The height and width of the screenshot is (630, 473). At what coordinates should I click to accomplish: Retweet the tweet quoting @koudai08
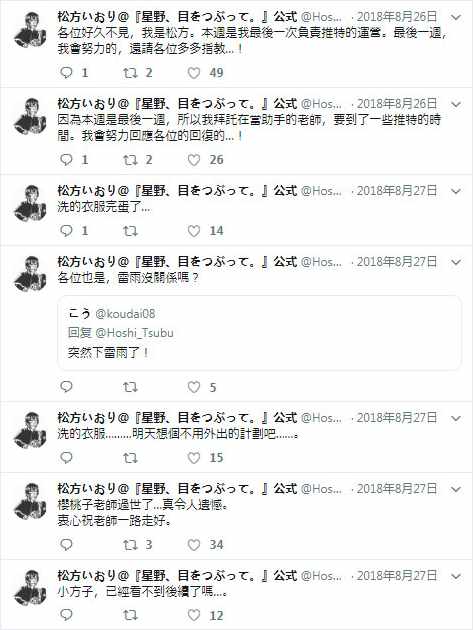click(130, 387)
